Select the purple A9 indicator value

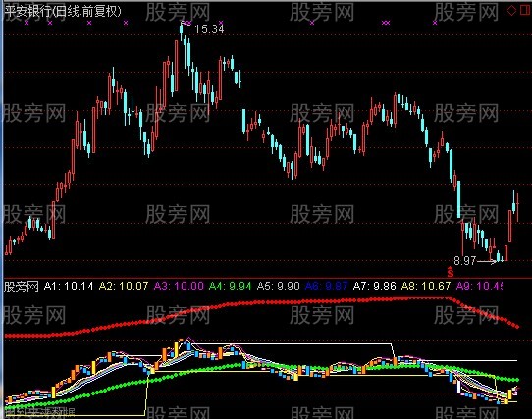[x=479, y=287]
